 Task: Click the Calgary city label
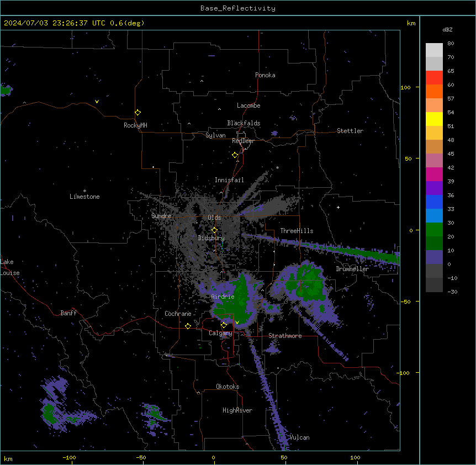[220, 333]
